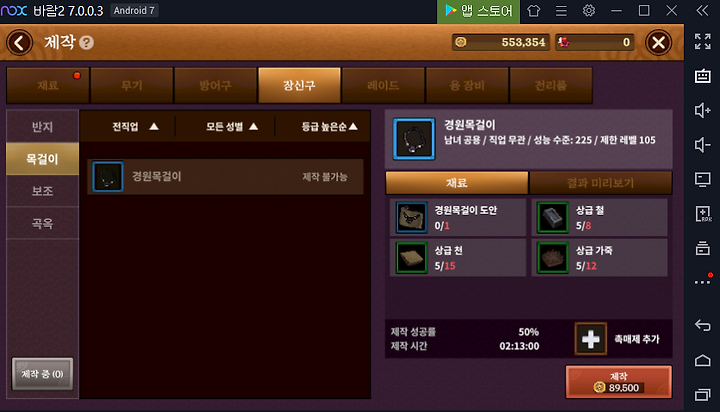This screenshot has height=412, width=720.
Task: Click the 제작 89,500 button
Action: click(x=618, y=382)
